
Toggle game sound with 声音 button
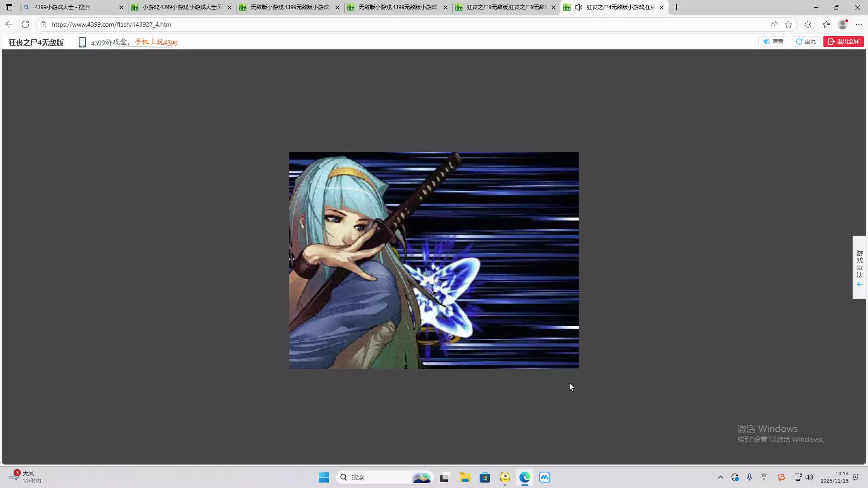773,42
